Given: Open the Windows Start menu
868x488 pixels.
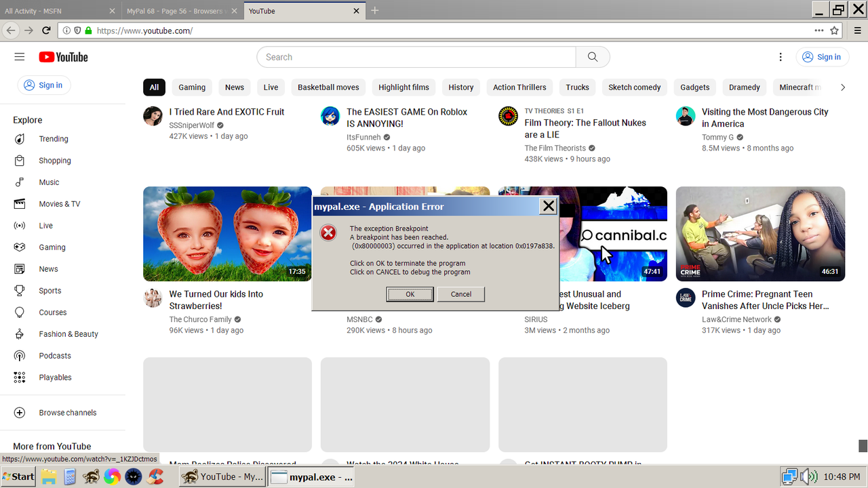Looking at the screenshot, I should pos(18,476).
